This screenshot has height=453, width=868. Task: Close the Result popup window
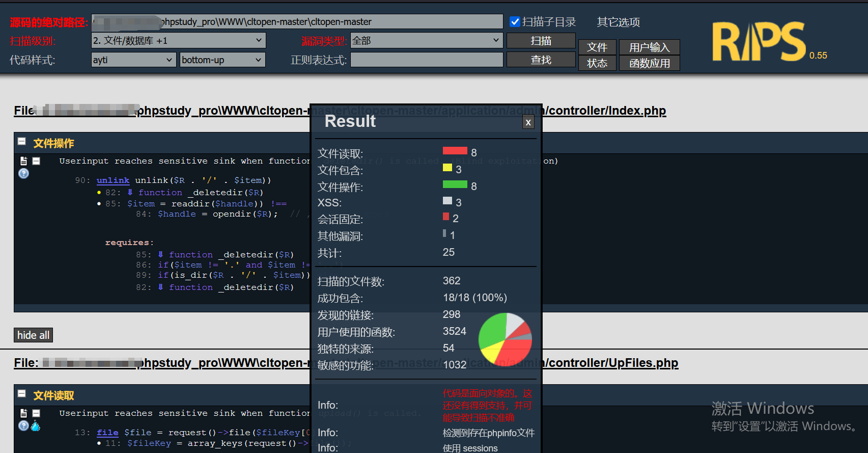tap(528, 122)
